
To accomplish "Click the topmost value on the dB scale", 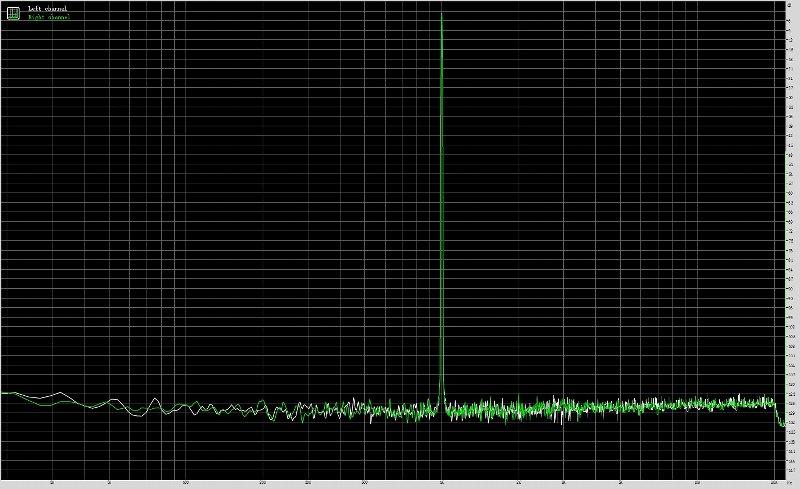I will (x=790, y=4).
